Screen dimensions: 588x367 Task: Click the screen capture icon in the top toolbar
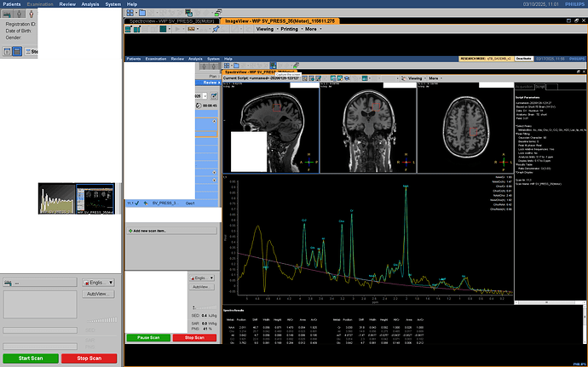pos(188,13)
